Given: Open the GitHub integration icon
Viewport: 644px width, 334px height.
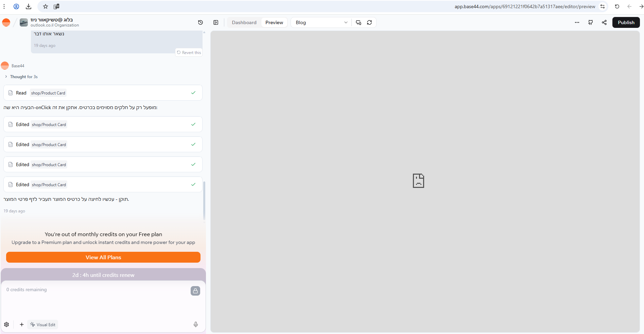Looking at the screenshot, I should [591, 22].
